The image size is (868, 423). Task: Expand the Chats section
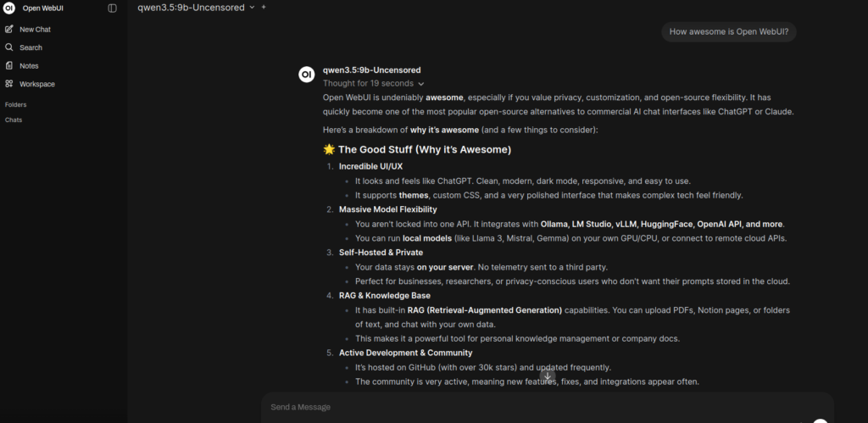coord(14,120)
